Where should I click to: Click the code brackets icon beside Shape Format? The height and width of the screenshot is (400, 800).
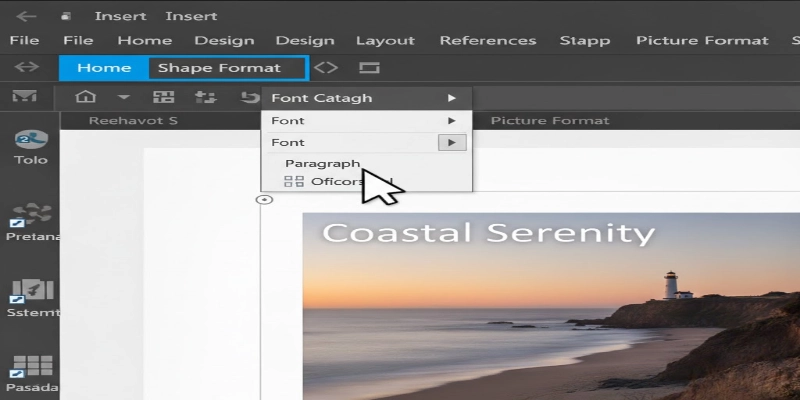click(326, 68)
